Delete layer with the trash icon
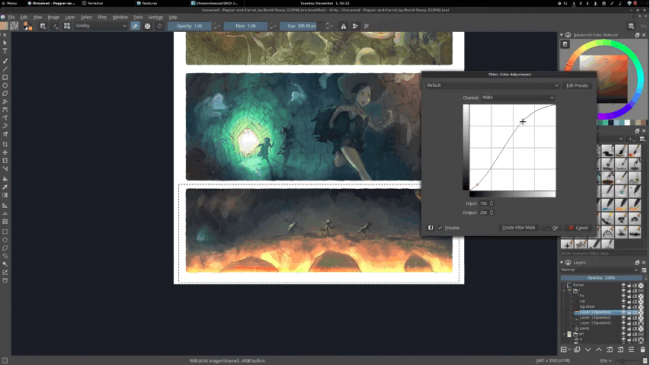Screen dimensions: 650x365 tap(643, 350)
